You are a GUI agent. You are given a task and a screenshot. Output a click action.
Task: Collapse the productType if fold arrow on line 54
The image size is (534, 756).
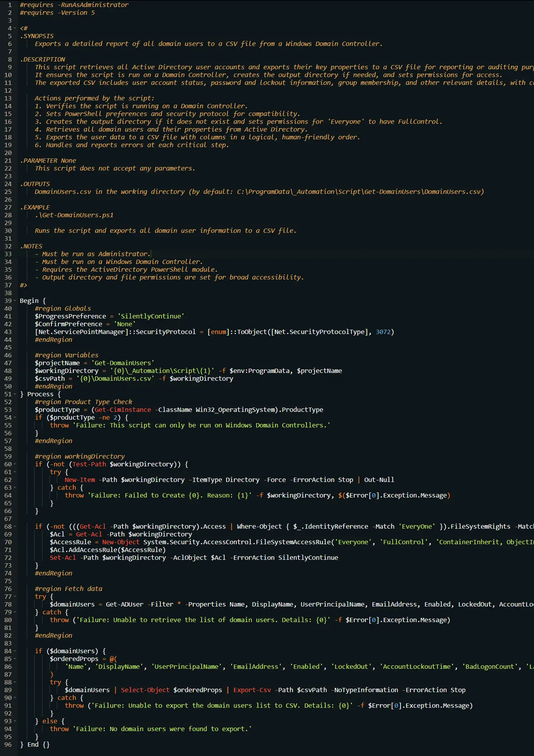pos(15,417)
